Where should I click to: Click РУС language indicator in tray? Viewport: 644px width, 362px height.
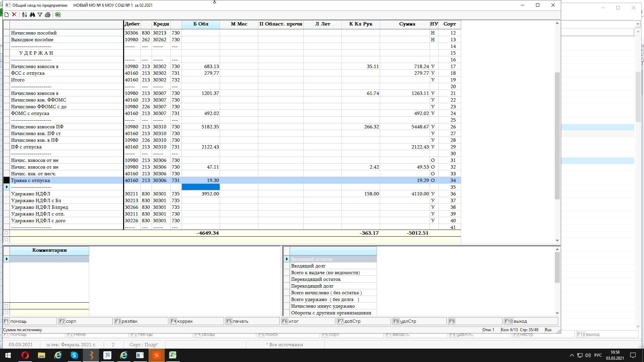[598, 355]
